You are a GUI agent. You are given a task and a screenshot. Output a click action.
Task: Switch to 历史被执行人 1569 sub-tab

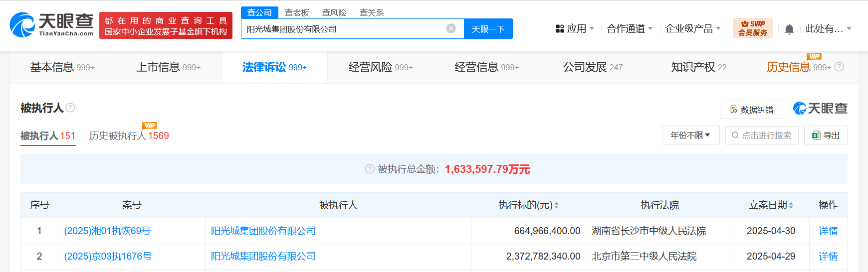click(129, 136)
